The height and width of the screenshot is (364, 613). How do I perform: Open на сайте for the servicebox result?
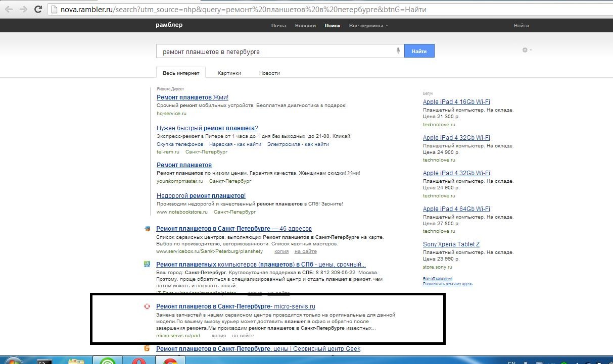(x=306, y=251)
